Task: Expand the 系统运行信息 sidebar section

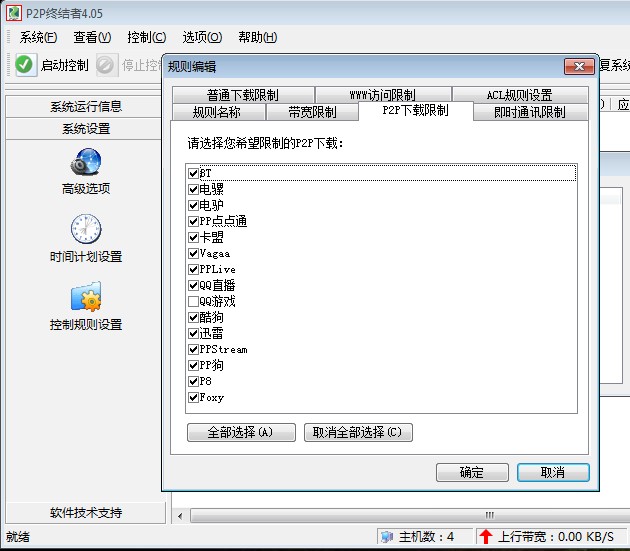Action: tap(86, 107)
